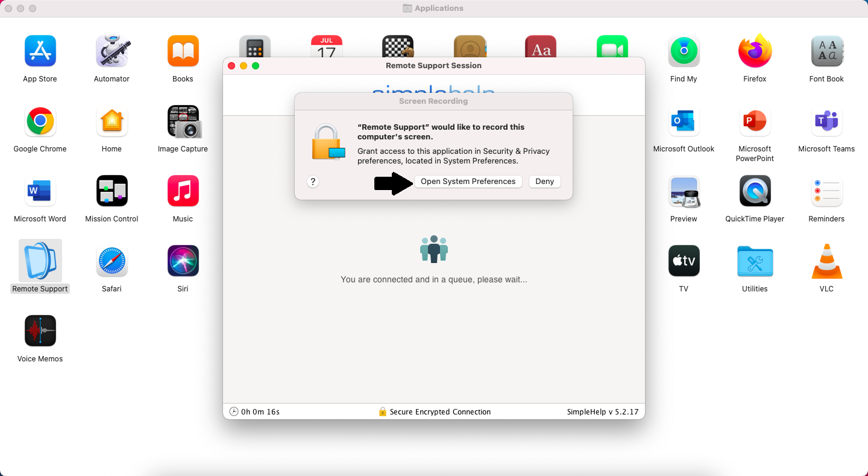Click the 0h 0m 16s elapsed time text
The width and height of the screenshot is (868, 476).
click(260, 412)
